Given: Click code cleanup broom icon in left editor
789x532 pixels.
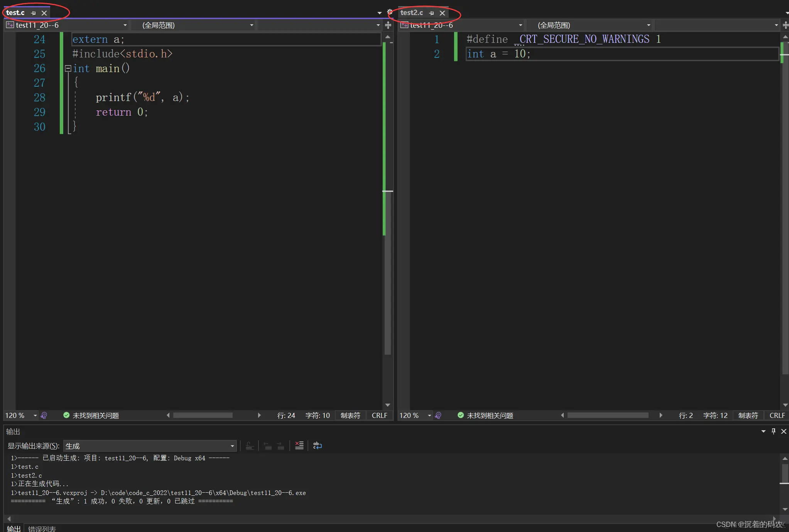Looking at the screenshot, I should (44, 415).
